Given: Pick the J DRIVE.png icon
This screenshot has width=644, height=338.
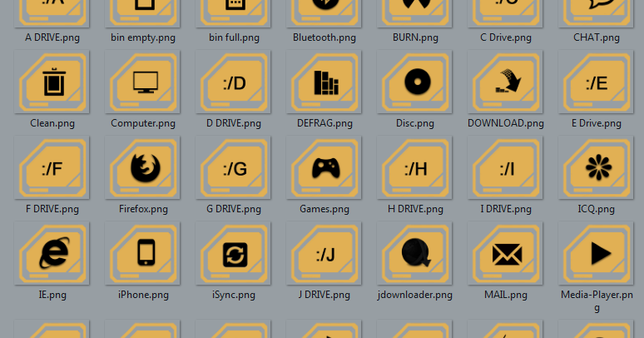Looking at the screenshot, I should point(324,253).
